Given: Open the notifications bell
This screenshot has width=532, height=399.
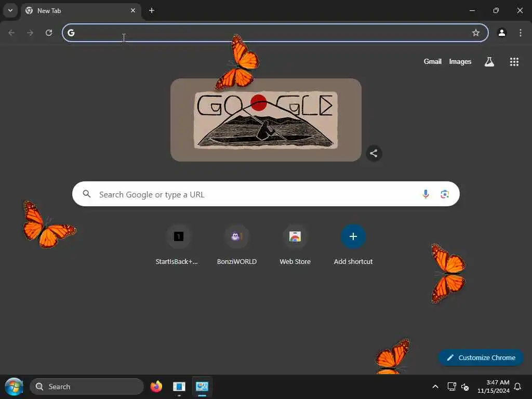Looking at the screenshot, I should (518, 387).
